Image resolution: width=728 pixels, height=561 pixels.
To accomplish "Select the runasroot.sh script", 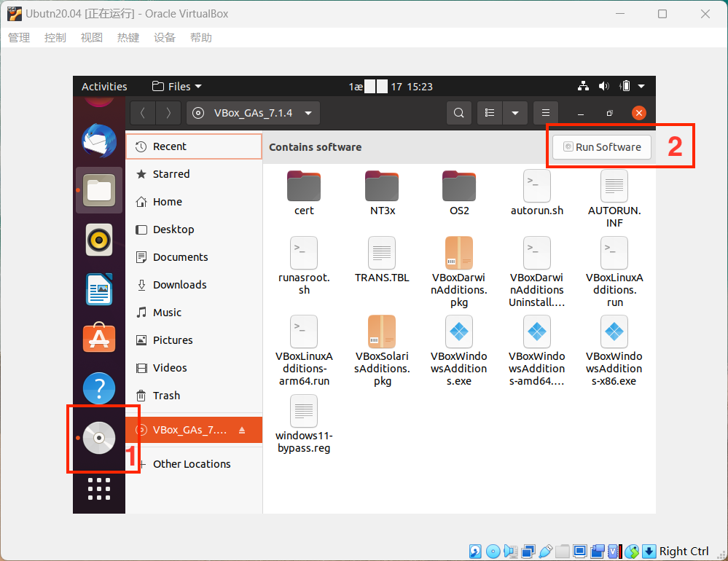I will (x=304, y=267).
